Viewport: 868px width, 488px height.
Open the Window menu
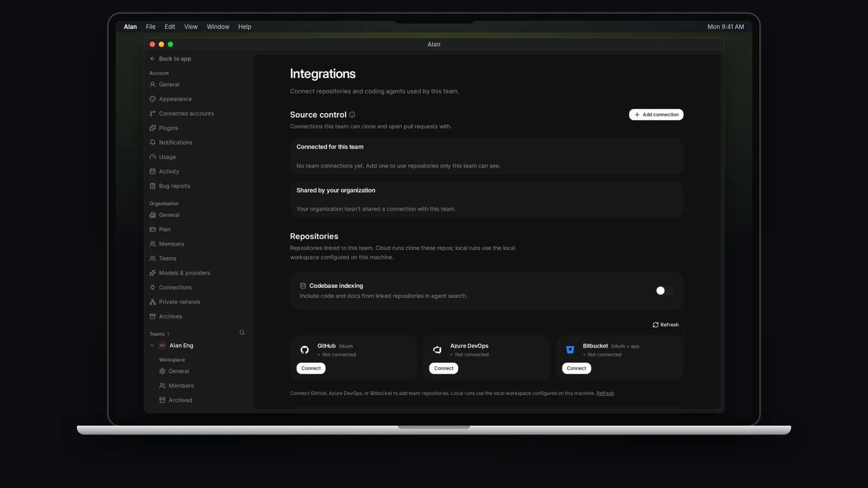(x=218, y=27)
